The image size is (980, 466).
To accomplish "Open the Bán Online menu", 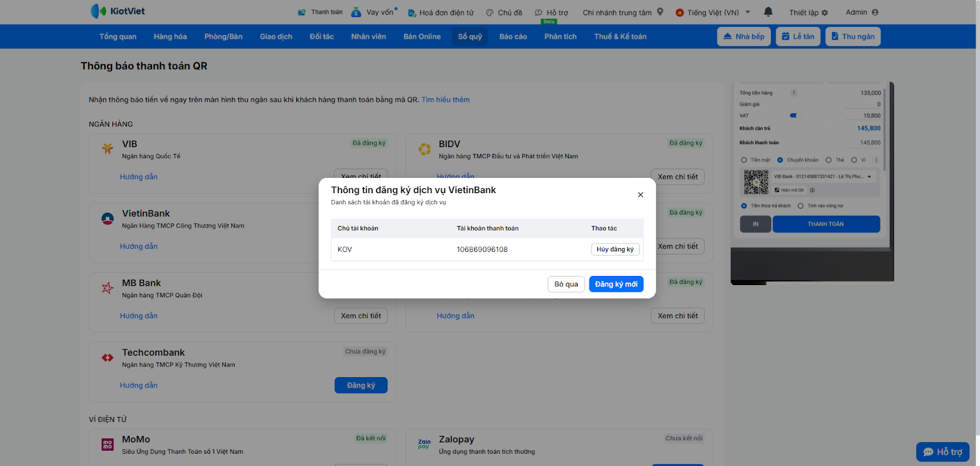I will pyautogui.click(x=422, y=37).
